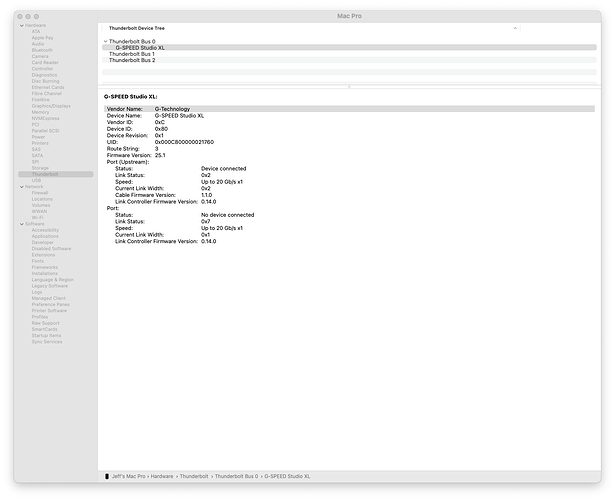Open Locations under Network
The width and height of the screenshot is (615, 500).
coord(42,199)
